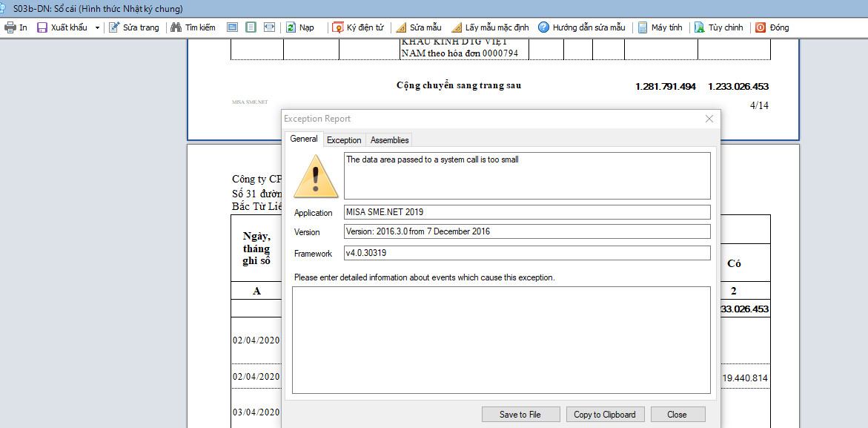
Task: Switch to the Exception tab
Action: click(344, 140)
